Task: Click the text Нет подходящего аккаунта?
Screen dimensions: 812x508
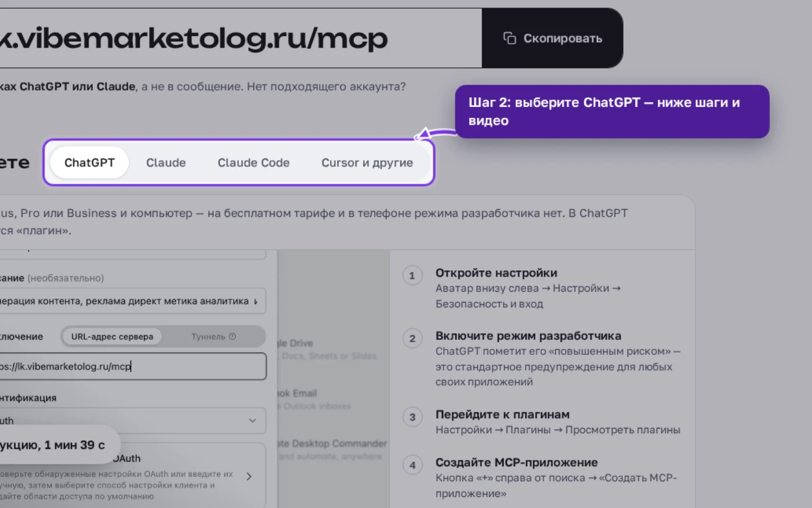Action: [327, 86]
